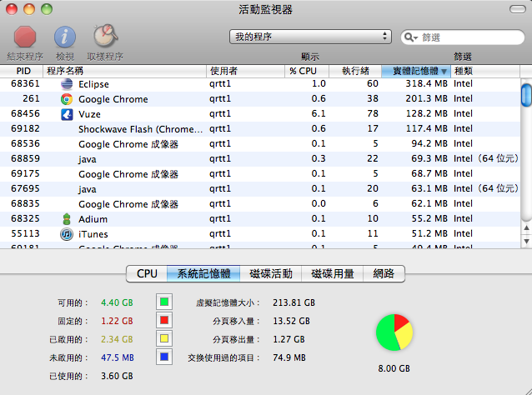Click the blue 未啟用的 color swatch
The height and width of the screenshot is (395, 532).
pos(164,357)
